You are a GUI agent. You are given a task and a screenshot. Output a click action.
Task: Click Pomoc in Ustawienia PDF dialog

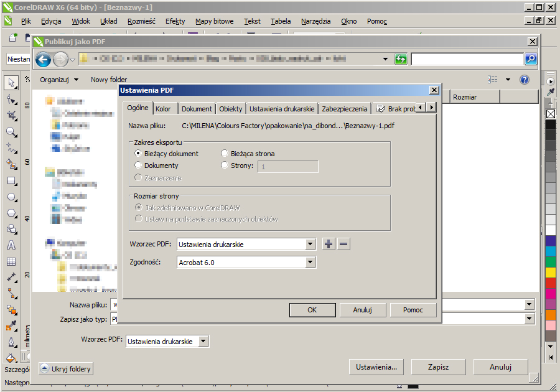413,310
